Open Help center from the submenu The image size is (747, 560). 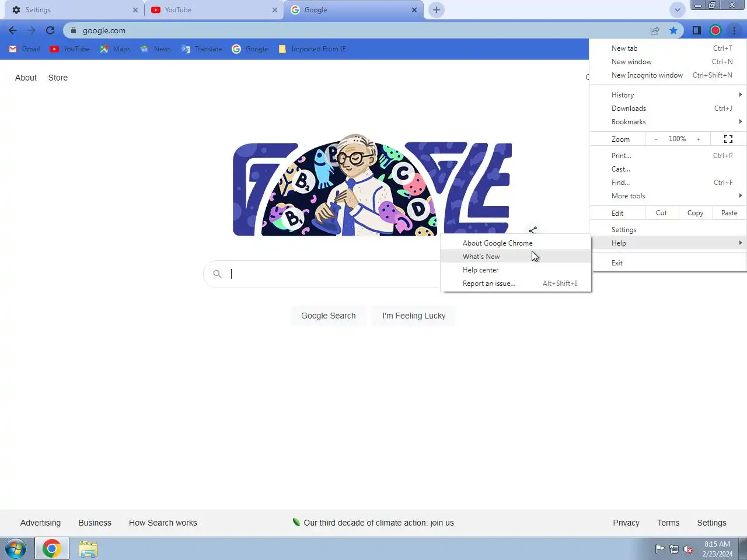pos(516,270)
